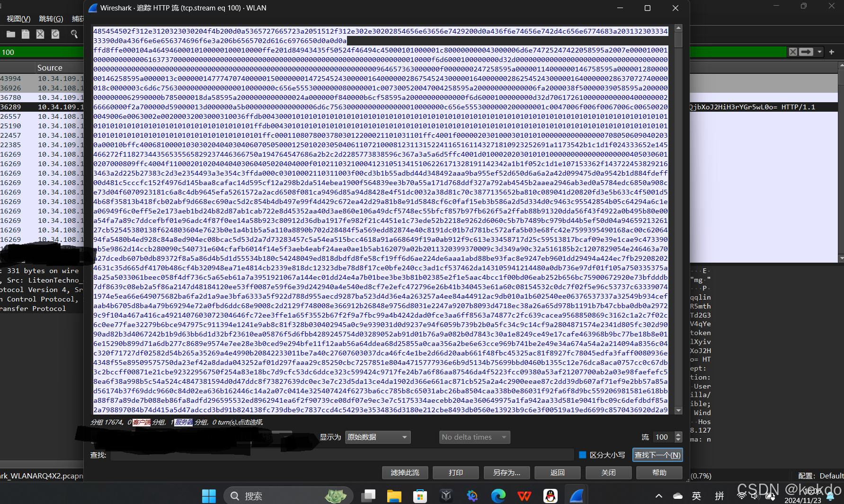This screenshot has width=844, height=504.
Task: Clear the display filter with X icon
Action: (793, 52)
